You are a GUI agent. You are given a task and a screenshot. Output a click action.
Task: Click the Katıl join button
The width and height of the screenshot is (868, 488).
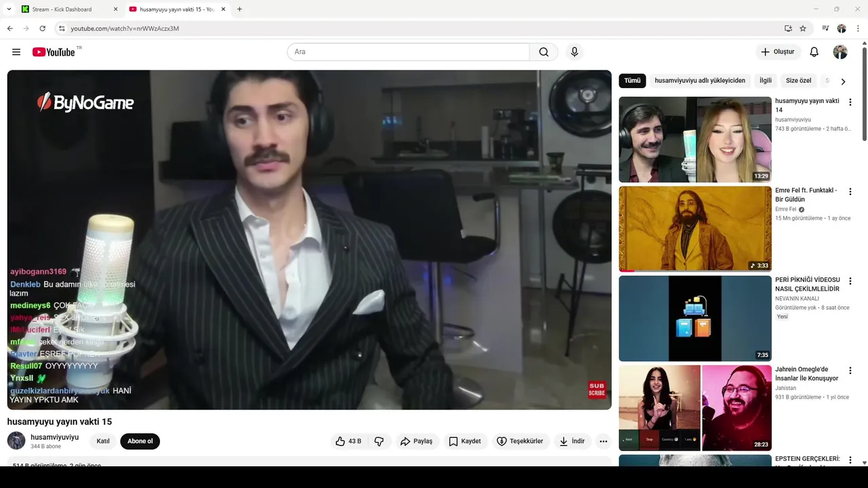pyautogui.click(x=103, y=441)
